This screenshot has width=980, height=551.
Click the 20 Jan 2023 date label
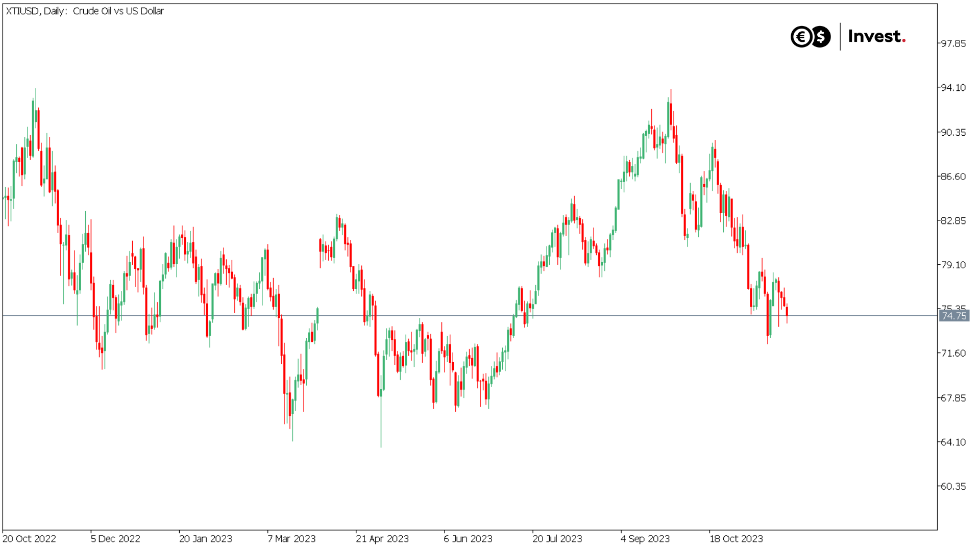(x=205, y=539)
